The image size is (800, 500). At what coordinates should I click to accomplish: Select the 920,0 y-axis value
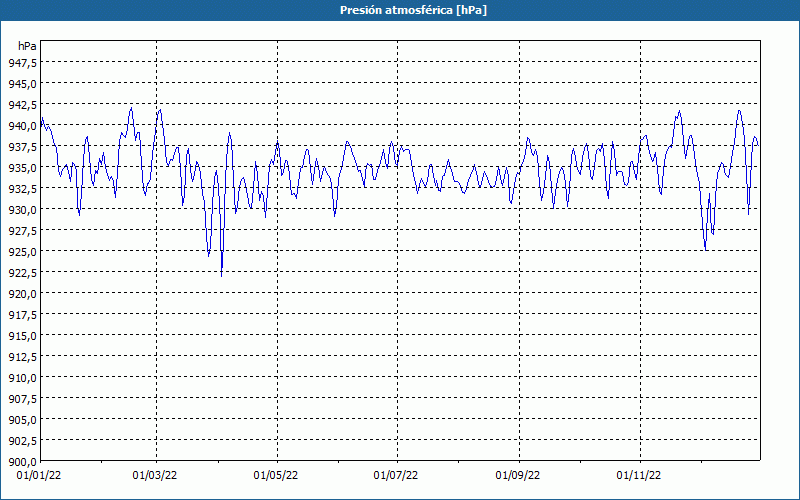[22, 294]
